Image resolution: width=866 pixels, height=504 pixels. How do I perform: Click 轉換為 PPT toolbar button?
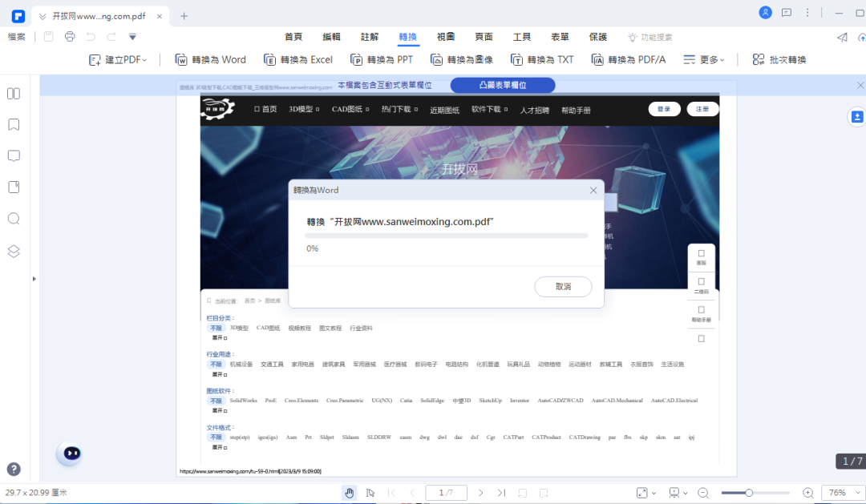pos(382,59)
